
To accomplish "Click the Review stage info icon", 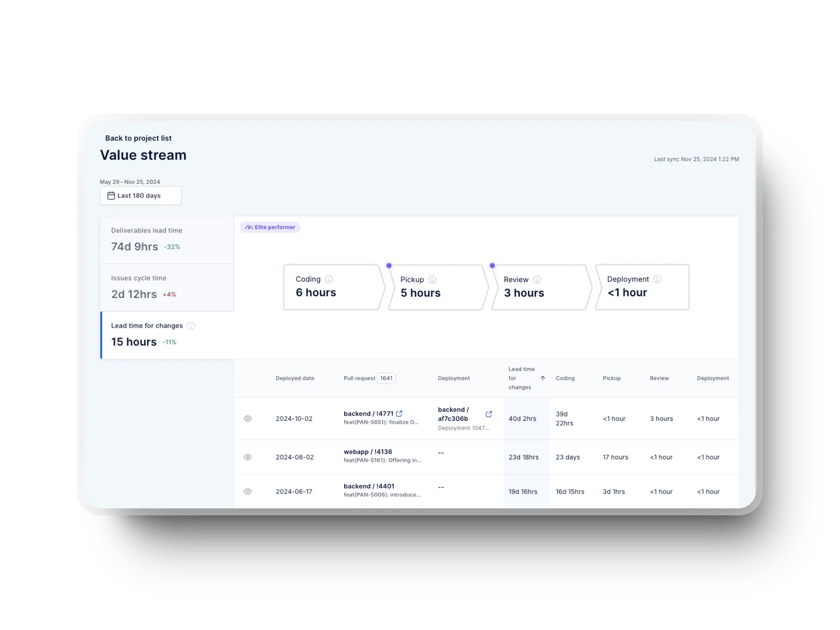I will tap(538, 280).
